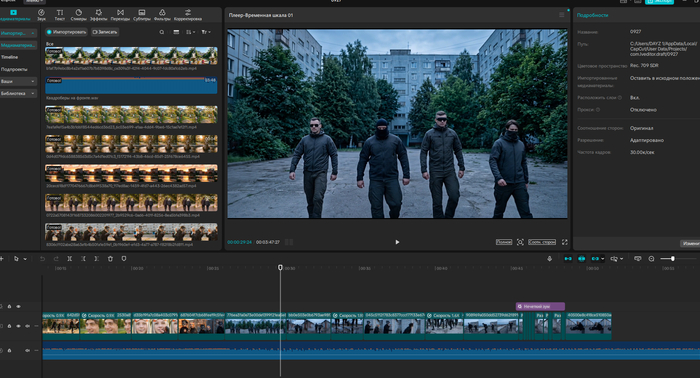Switch media view with the list-view icon
Screen dimensions: 700x378
coord(176,32)
